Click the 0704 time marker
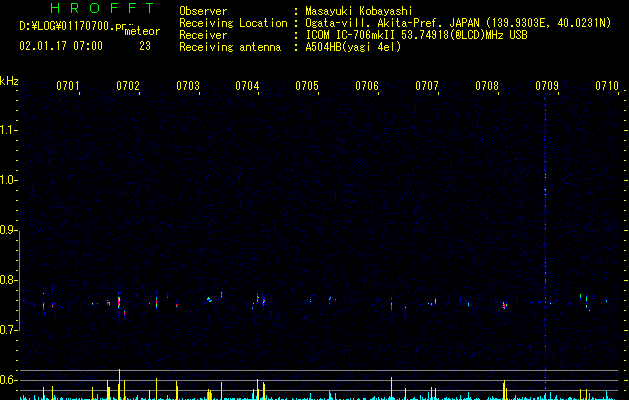 pos(247,86)
